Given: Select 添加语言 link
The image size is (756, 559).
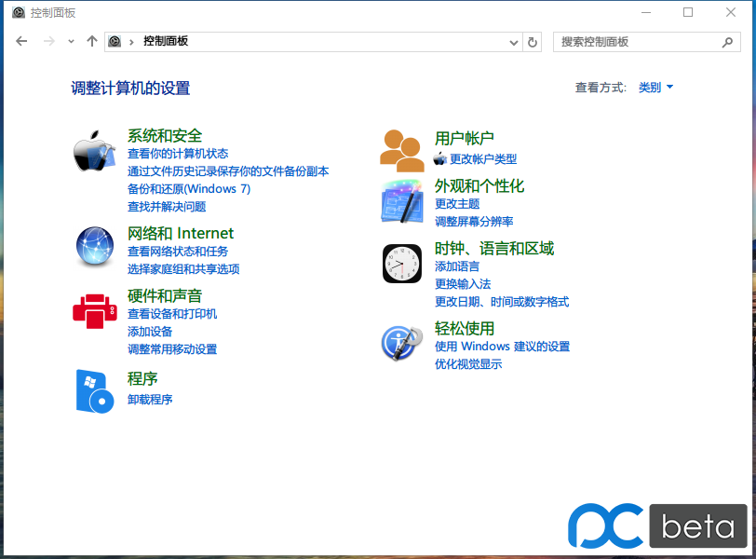Looking at the screenshot, I should [457, 266].
